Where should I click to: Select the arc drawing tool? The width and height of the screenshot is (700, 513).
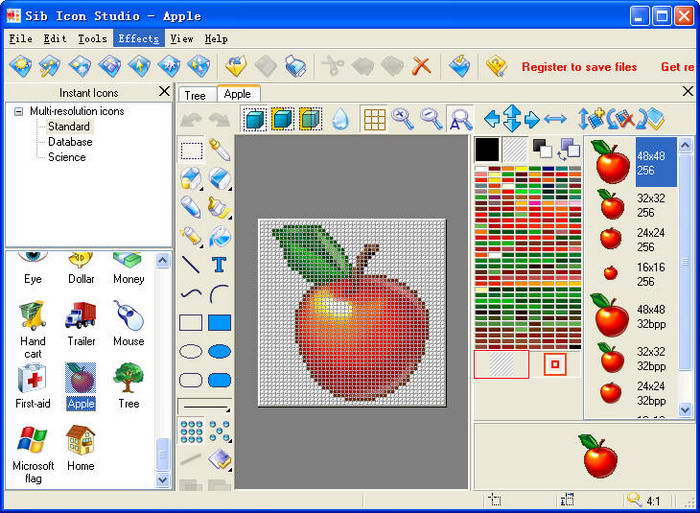pyautogui.click(x=219, y=294)
